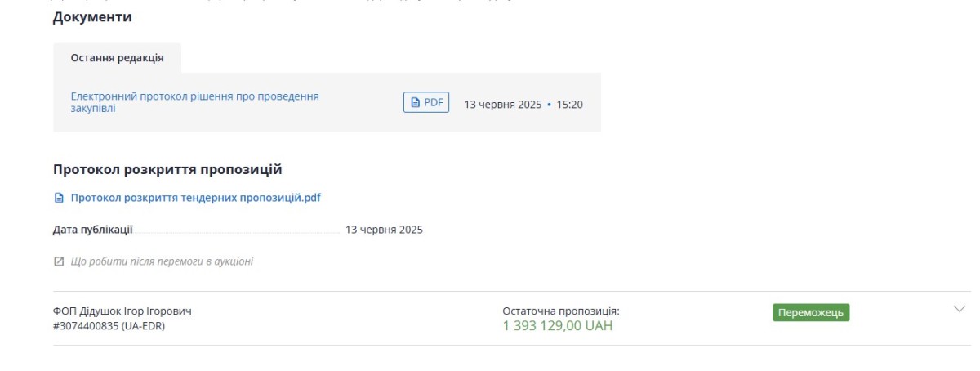The height and width of the screenshot is (371, 980).
Task: Open 'Електронний протокол рішення про проведення закупівлі' link
Action: coord(195,102)
